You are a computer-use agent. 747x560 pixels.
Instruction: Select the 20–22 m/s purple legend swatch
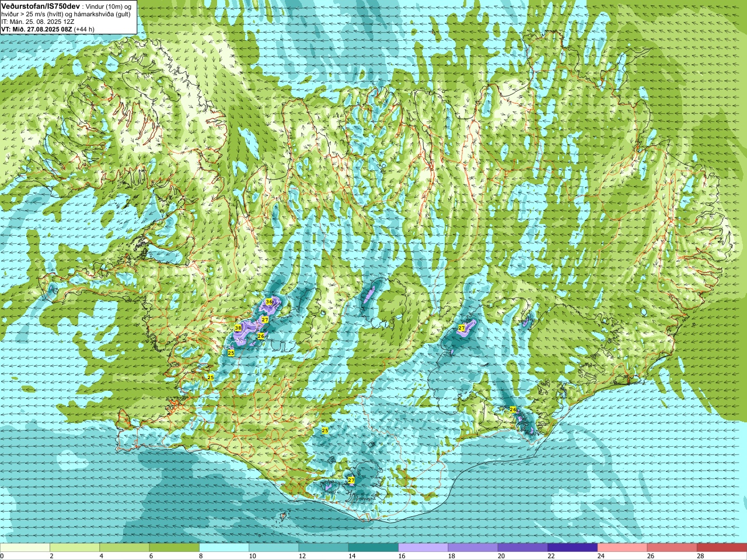point(523,548)
